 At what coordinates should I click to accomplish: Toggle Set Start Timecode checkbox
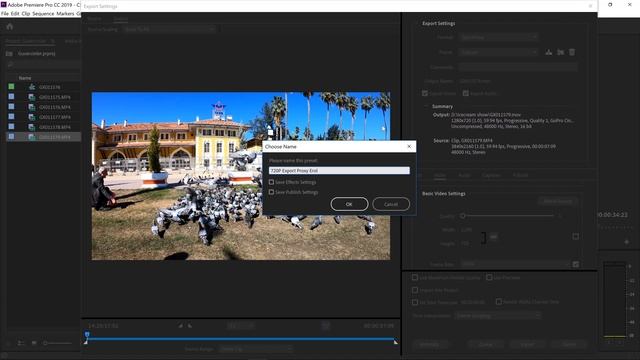click(x=415, y=302)
